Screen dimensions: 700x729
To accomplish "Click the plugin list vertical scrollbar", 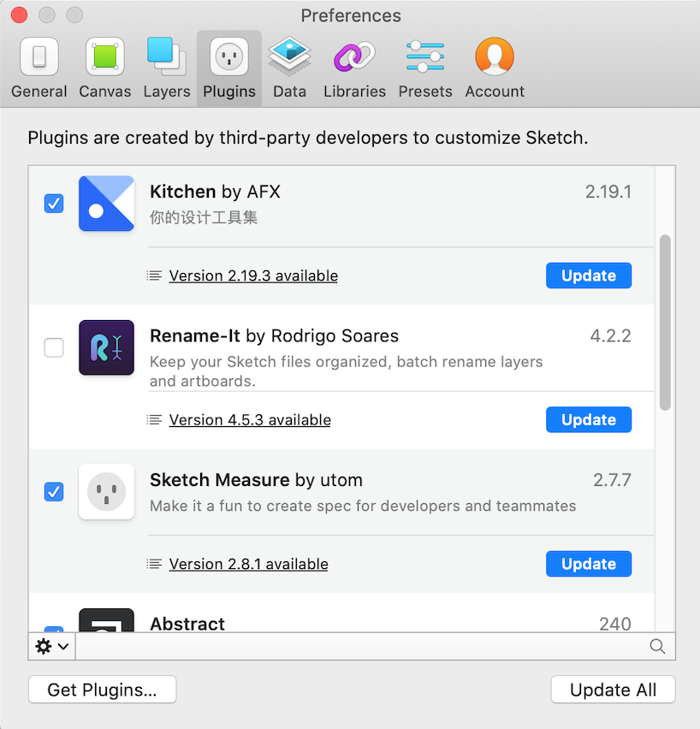I will coord(665,323).
